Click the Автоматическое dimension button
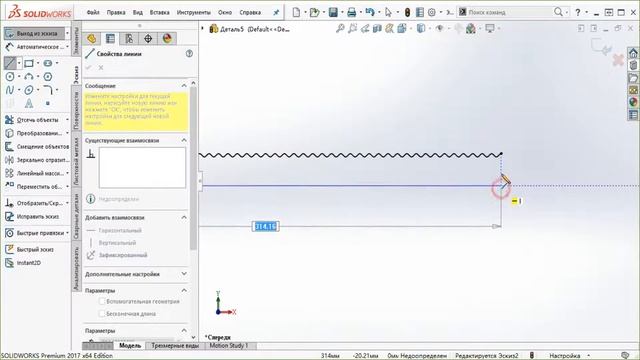Image resolution: width=640 pixels, height=360 pixels. click(34, 47)
